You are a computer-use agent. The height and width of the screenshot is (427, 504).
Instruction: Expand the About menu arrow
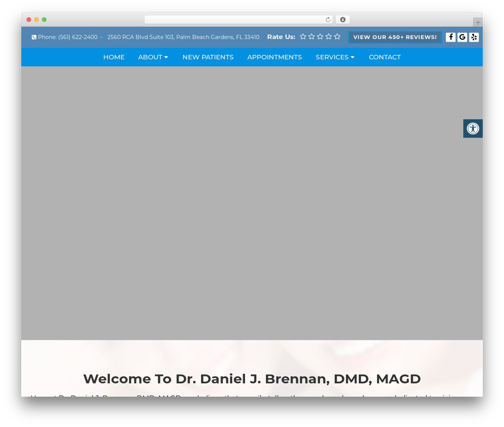tap(166, 57)
